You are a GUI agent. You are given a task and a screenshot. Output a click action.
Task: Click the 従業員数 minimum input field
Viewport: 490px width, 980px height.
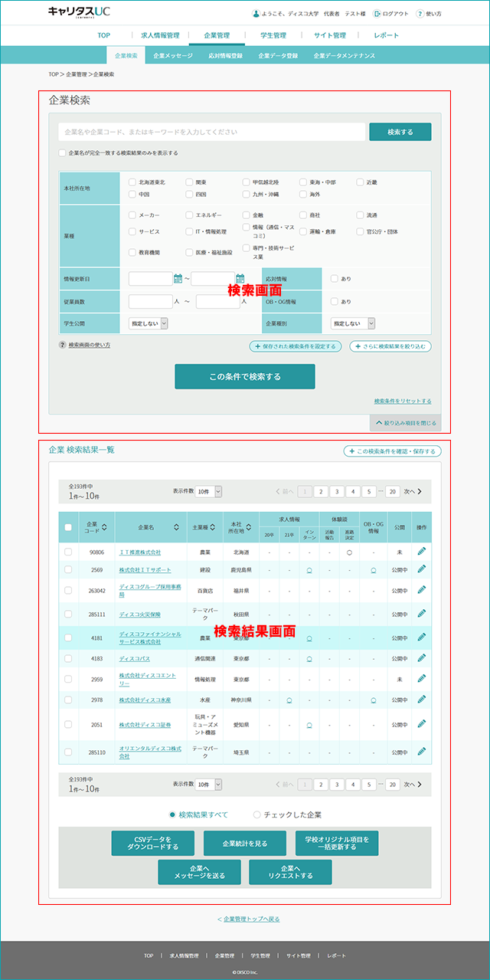[151, 301]
